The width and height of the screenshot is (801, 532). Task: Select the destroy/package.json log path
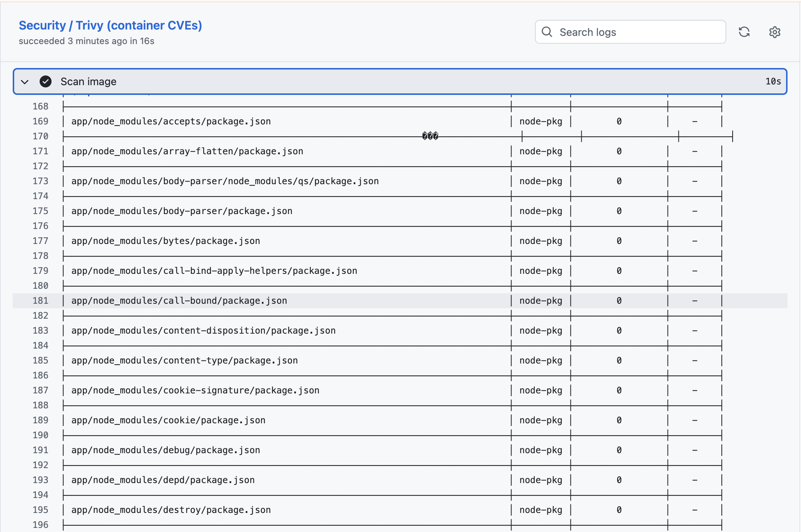click(171, 510)
